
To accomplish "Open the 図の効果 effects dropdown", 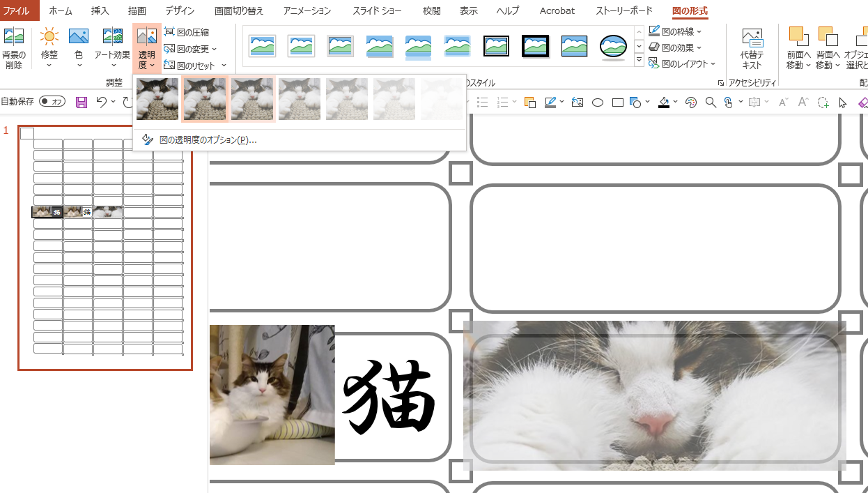I will (675, 47).
